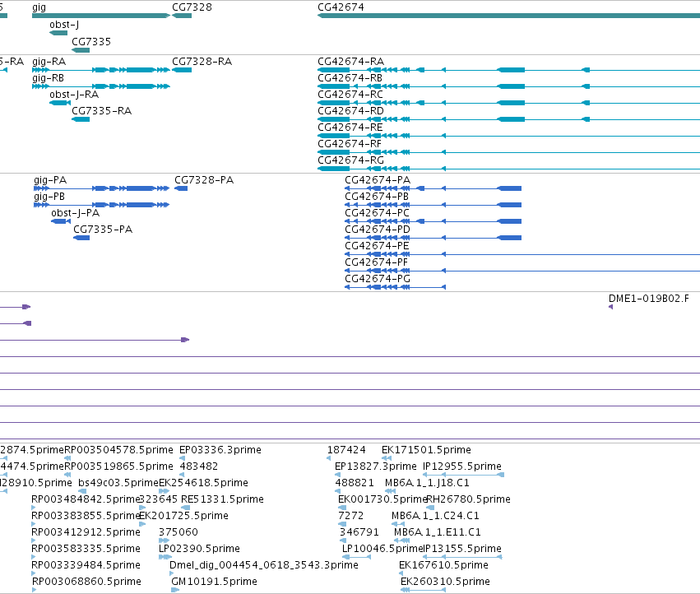This screenshot has height=594, width=700.
Task: Select the gig gene label
Action: [x=39, y=7]
